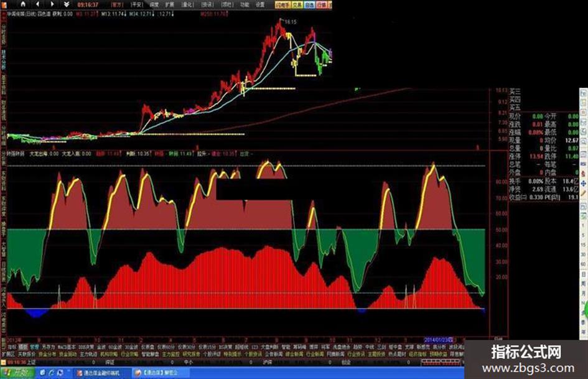Expand the double-chevron down arrow

(x=67, y=4)
